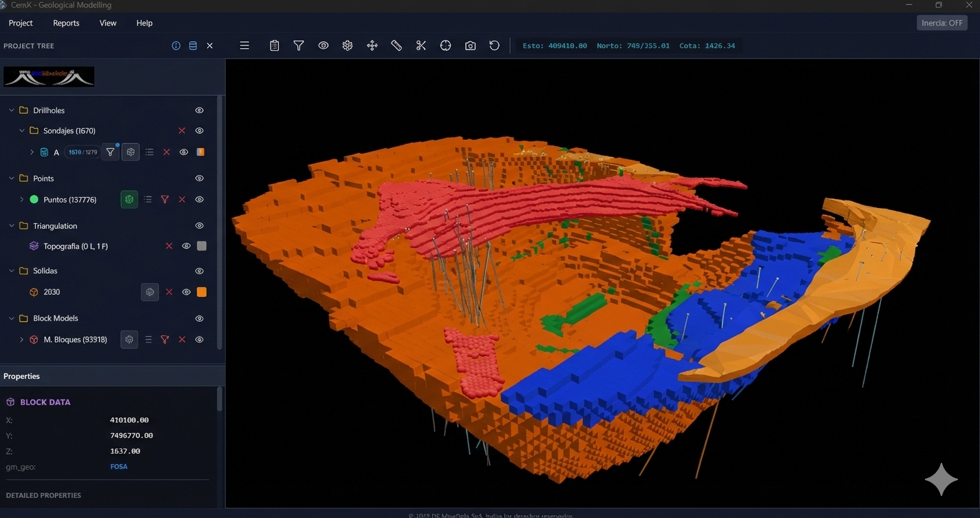
Task: Select the ruler measure tool
Action: pyautogui.click(x=396, y=45)
